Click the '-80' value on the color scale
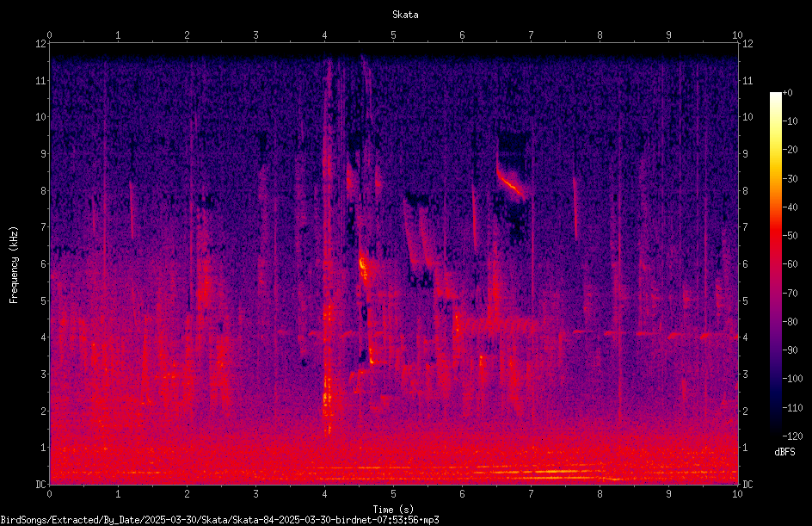 click(790, 322)
